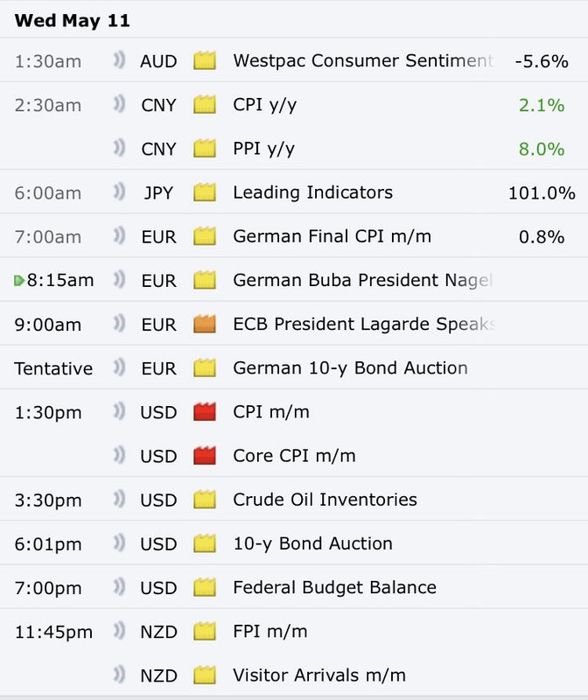Click sound alert icon for JPY Leading Indicators
The image size is (588, 700).
point(119,192)
